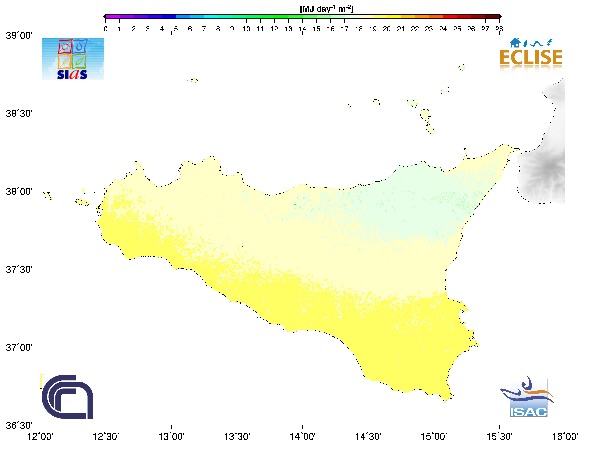Click the CNR logo
This screenshot has height=450, width=600.
(x=67, y=397)
